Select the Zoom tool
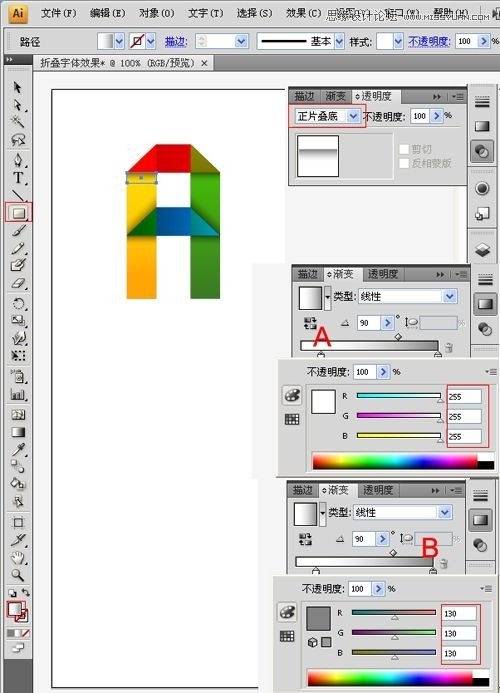 [x=18, y=575]
